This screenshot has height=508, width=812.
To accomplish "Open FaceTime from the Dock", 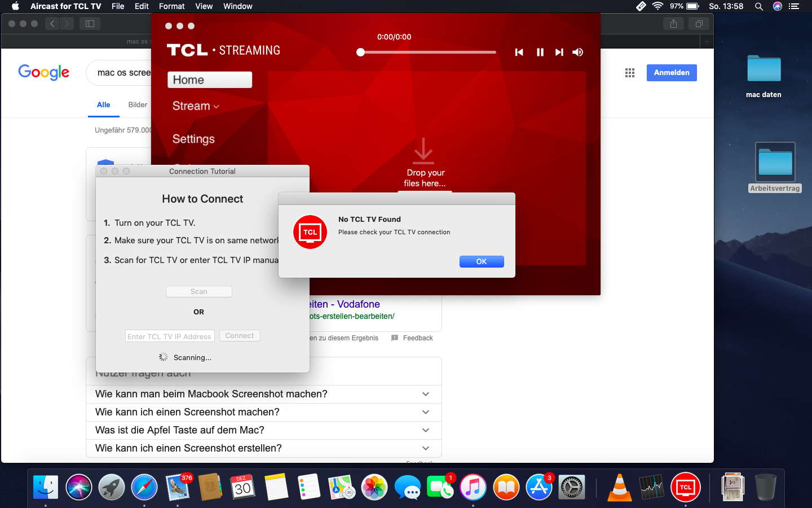I will pyautogui.click(x=440, y=487).
